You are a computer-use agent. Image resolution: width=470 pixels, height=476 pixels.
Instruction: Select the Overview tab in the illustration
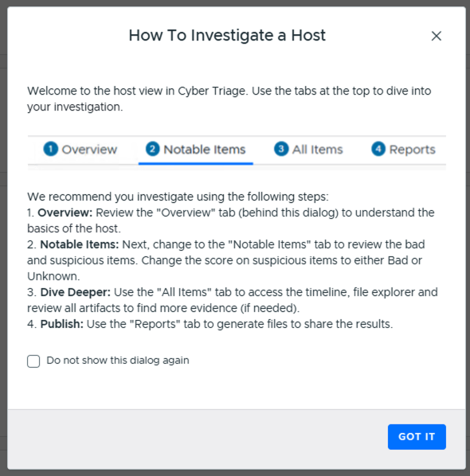click(80, 150)
